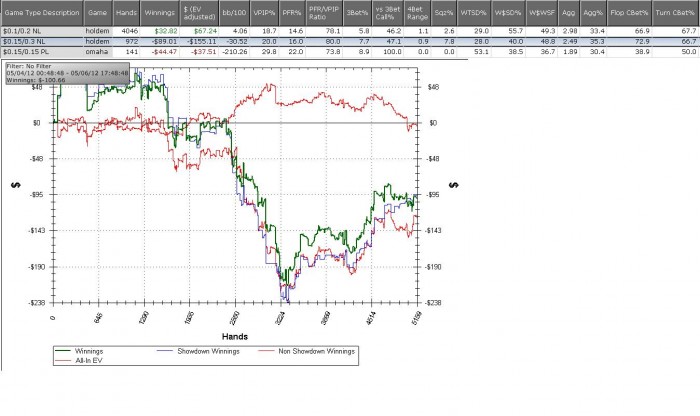Viewport: 700px width, 416px height.
Task: Click the Agg column header
Action: pos(569,13)
